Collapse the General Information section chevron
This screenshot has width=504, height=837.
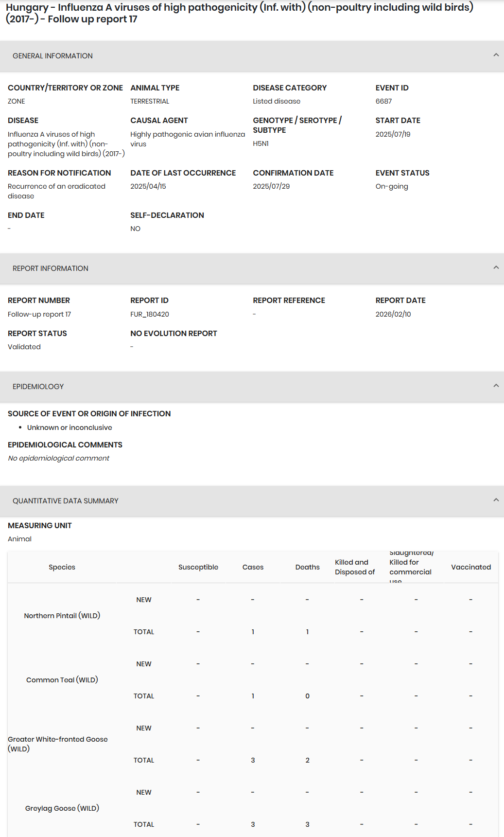coord(496,55)
